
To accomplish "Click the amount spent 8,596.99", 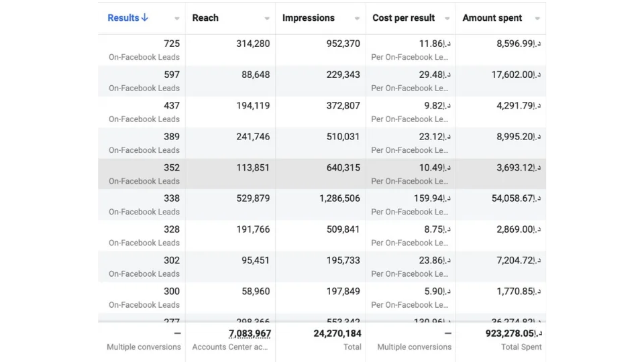I will [x=519, y=44].
